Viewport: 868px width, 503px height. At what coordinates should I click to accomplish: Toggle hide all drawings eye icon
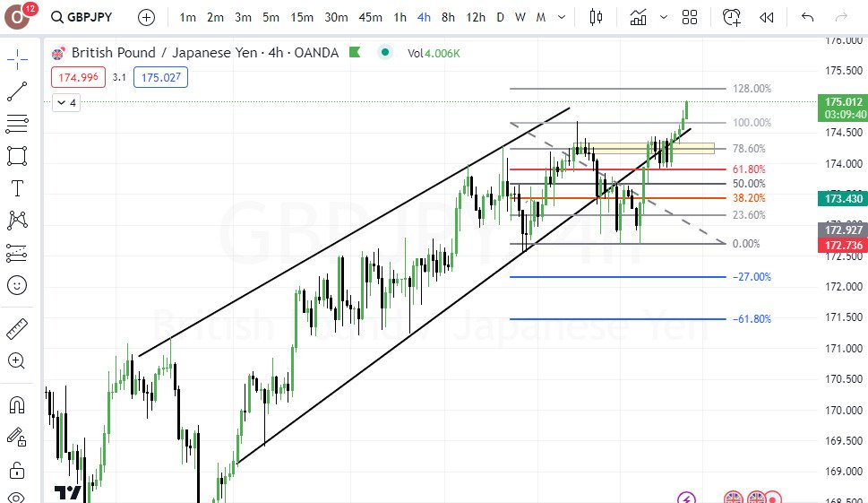point(17,497)
